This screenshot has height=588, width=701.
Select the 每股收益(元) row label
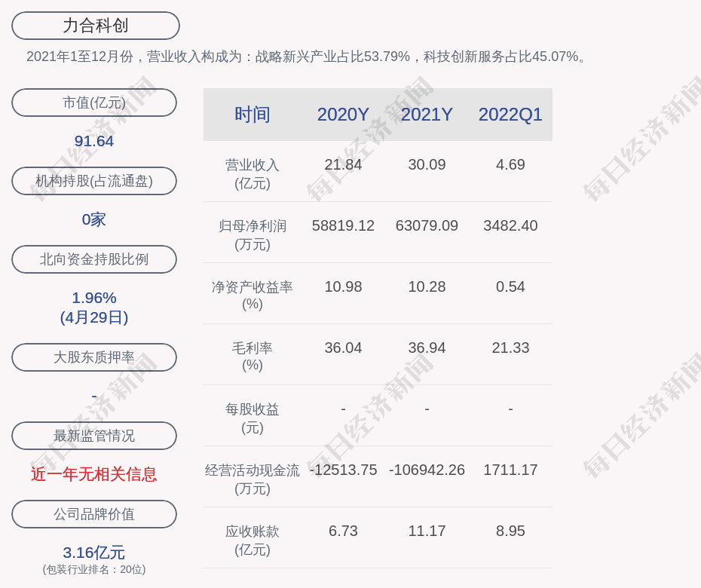pos(253,418)
